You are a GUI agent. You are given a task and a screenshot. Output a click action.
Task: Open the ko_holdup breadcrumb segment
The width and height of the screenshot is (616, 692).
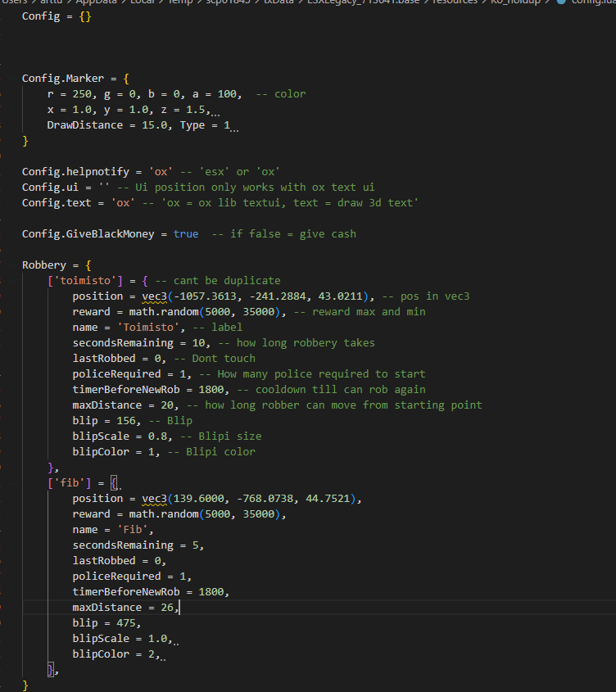[516, 2]
